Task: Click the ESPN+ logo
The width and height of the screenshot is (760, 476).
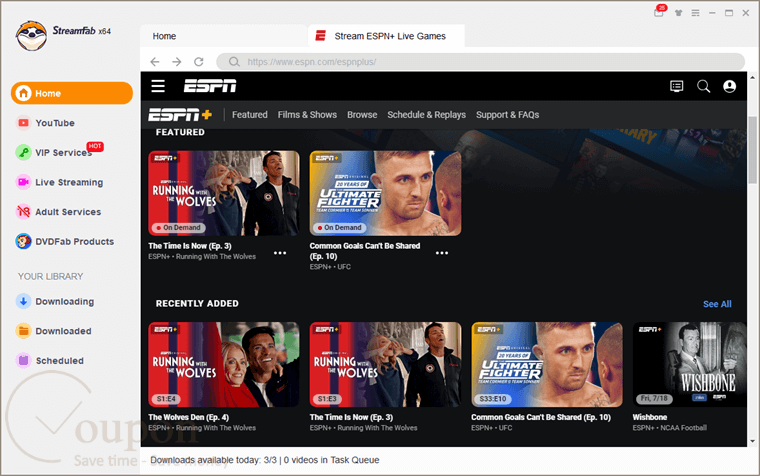Action: 180,115
